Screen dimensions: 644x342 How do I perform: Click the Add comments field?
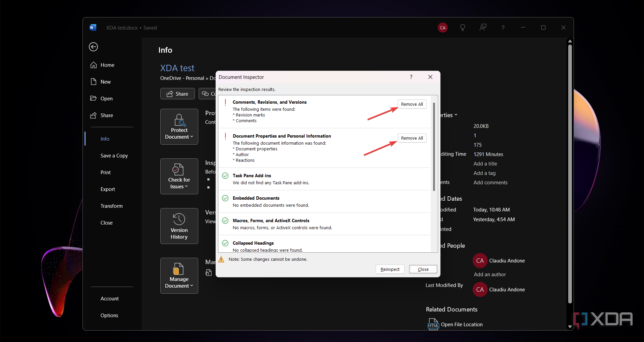(490, 183)
